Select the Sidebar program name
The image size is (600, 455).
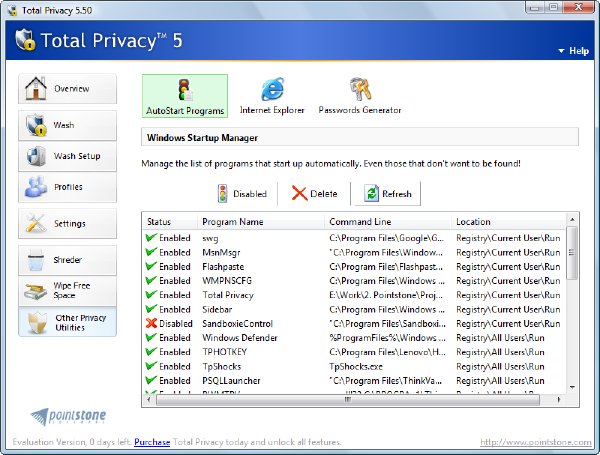[x=217, y=309]
